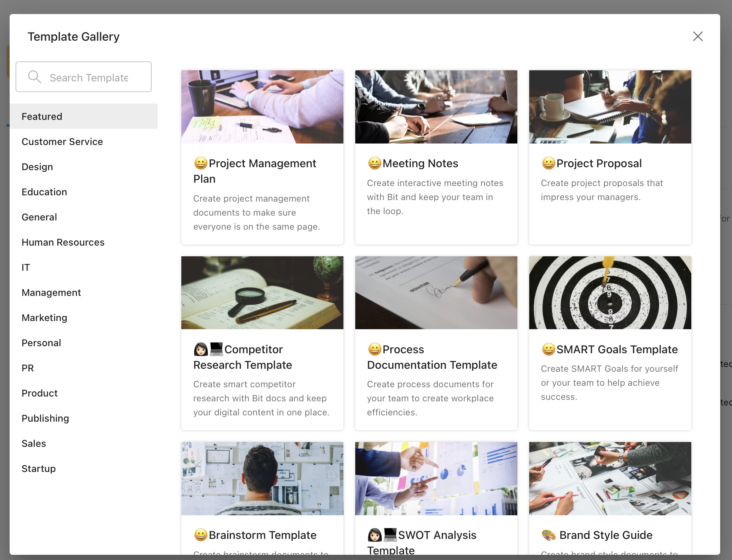732x560 pixels.
Task: Select the Process Documentation Template title
Action: coord(432,357)
